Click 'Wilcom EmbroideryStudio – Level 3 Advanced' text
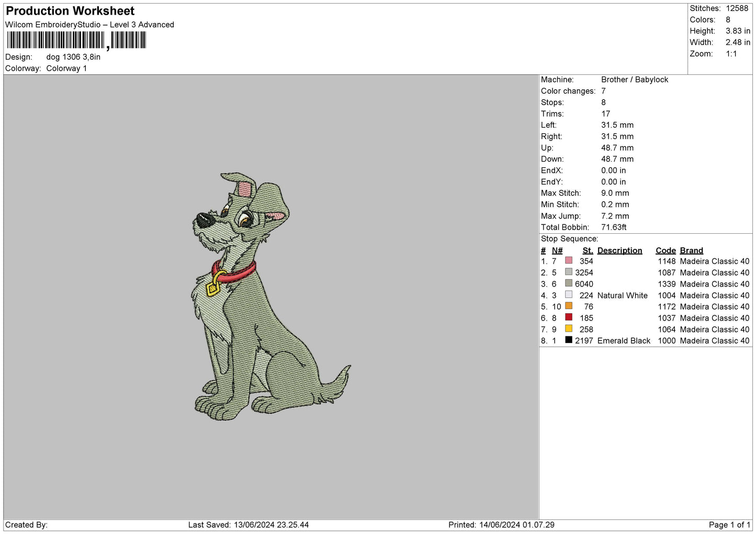Screen dimensions: 756x534 pyautogui.click(x=89, y=25)
